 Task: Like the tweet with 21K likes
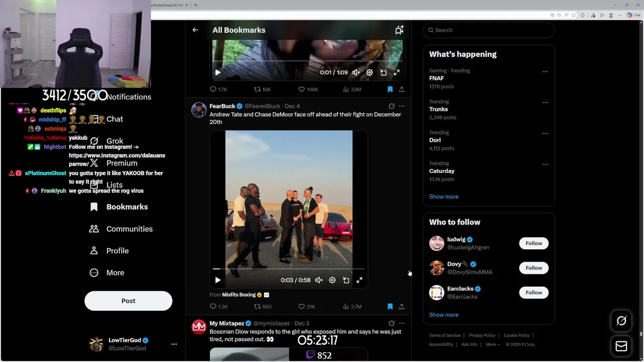pos(307,307)
